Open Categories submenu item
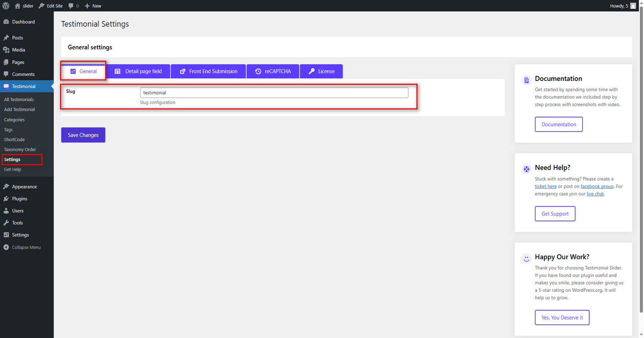644x338 pixels. tap(14, 120)
